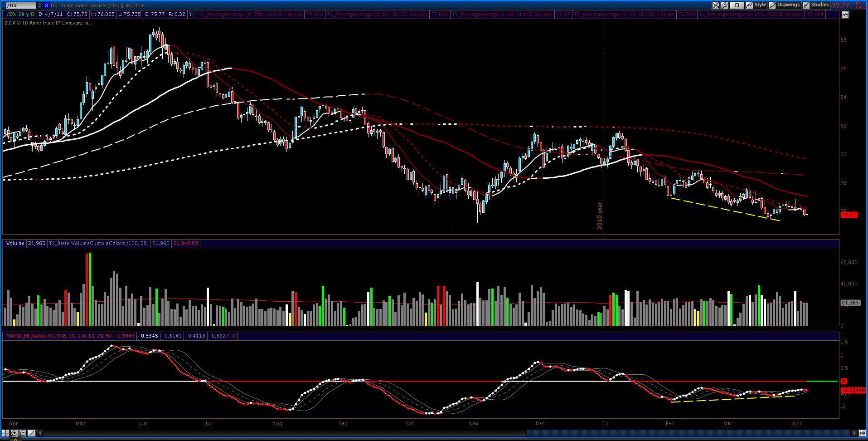
Task: Click the 'H: 76.055' high value
Action: tap(102, 14)
